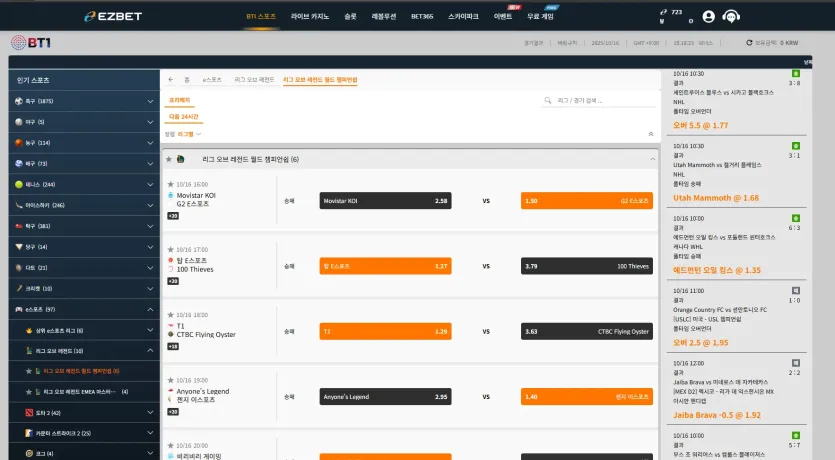Click the 리그 오브 레전드 breadcrumb link
The height and width of the screenshot is (460, 835).
point(255,79)
